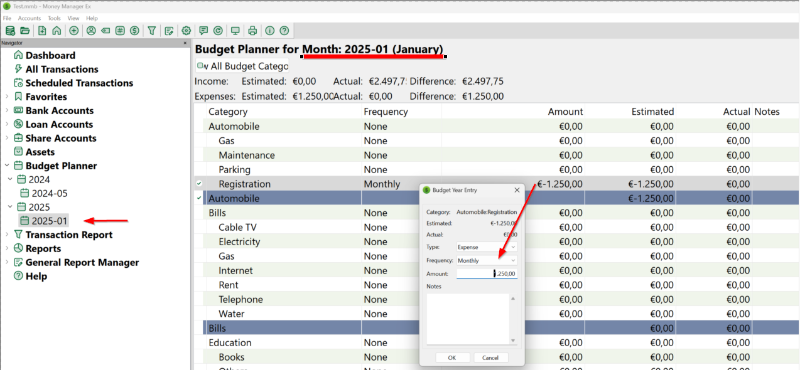Collapse the 2025 budget year node
800x370 pixels.
coord(10,207)
